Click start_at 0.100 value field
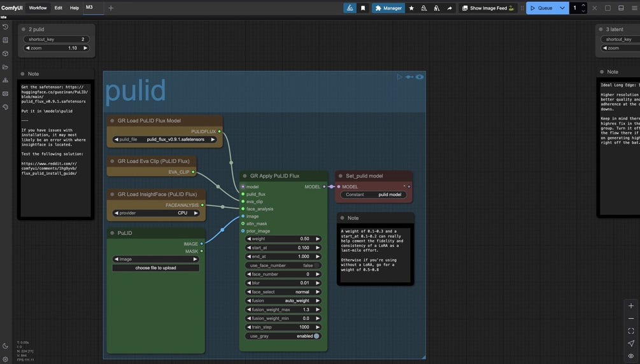 click(283, 248)
